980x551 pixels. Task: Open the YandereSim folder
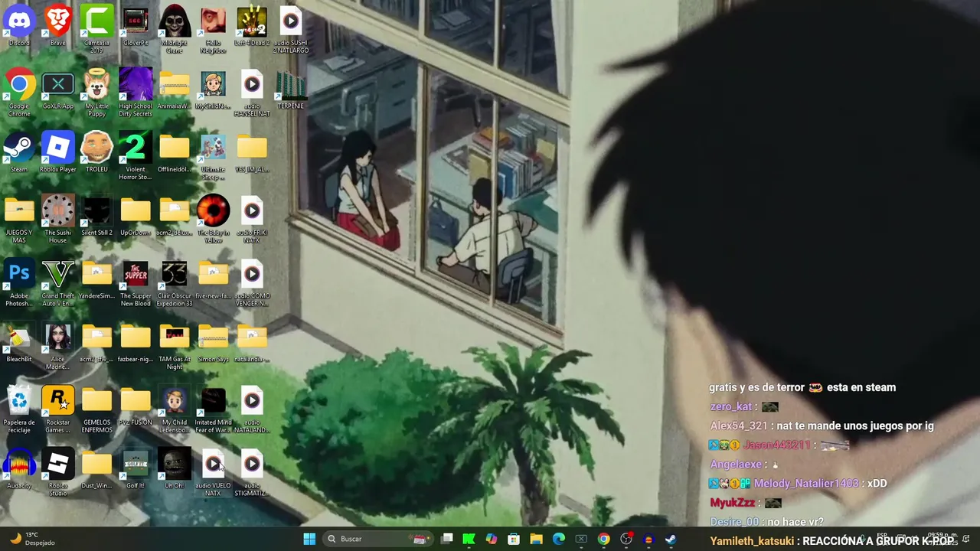[x=96, y=280]
